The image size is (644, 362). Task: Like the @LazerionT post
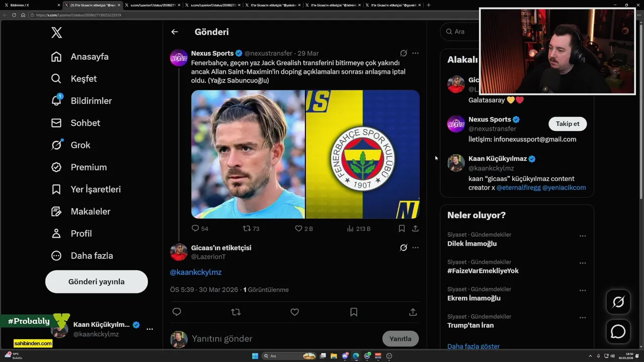295,312
